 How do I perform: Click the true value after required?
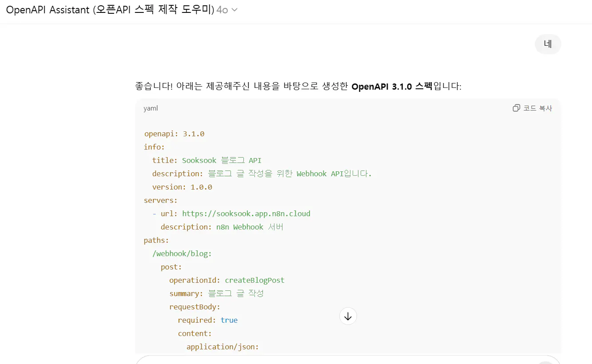tap(229, 320)
